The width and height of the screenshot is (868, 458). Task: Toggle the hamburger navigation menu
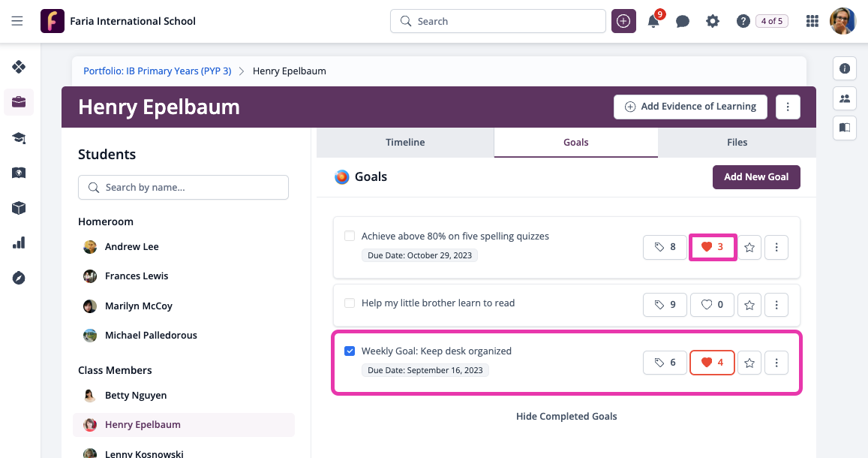(17, 21)
